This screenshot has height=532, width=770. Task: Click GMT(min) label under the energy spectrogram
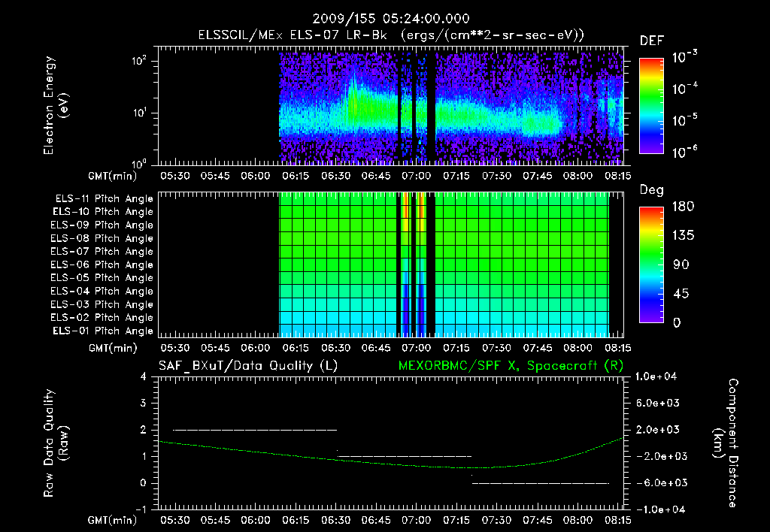pos(113,176)
